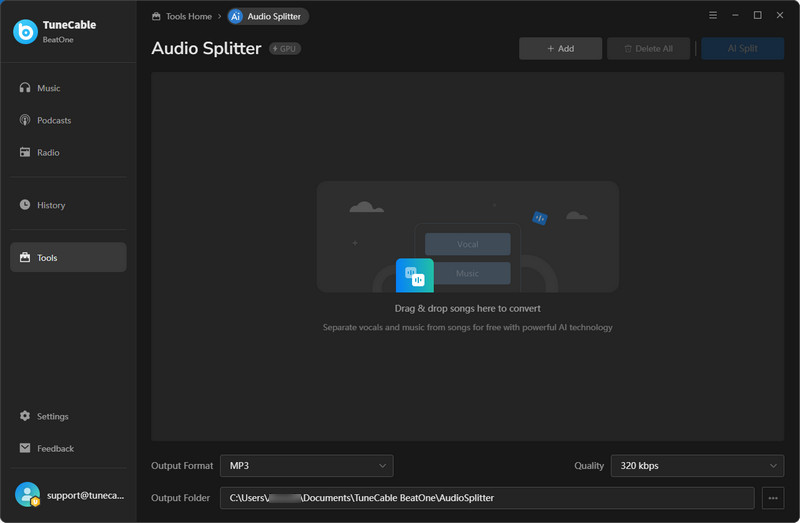Start separation with AI Split button
Viewport: 800px width, 523px height.
(x=742, y=48)
